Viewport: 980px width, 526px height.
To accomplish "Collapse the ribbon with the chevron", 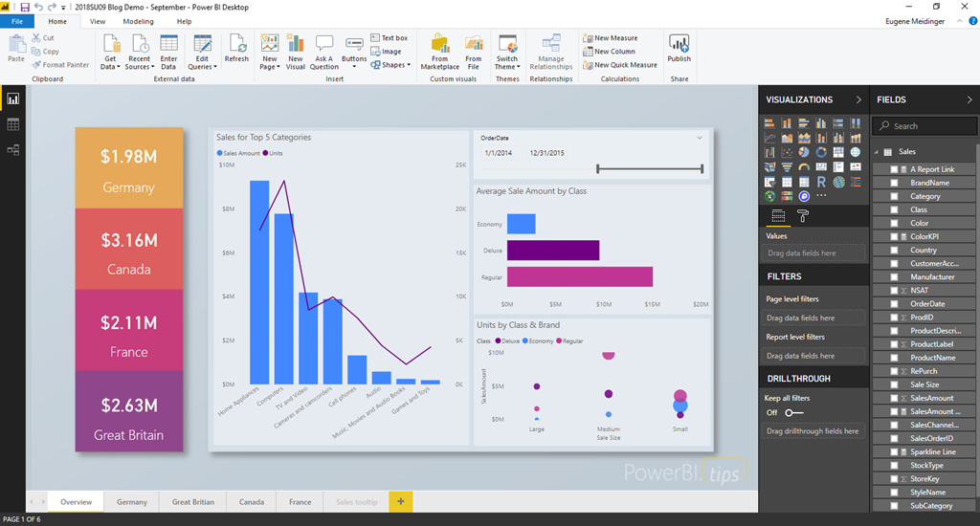I will [959, 21].
